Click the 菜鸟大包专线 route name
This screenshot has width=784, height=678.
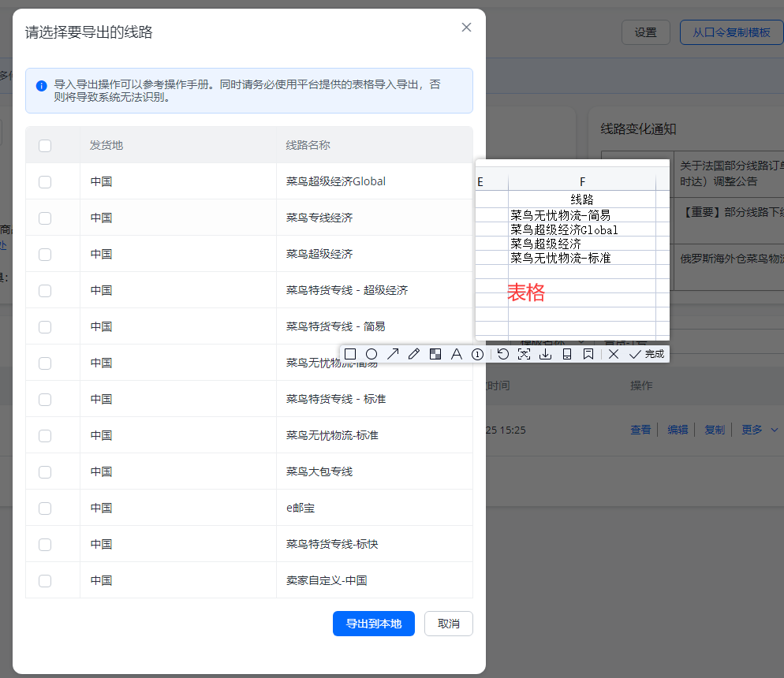tap(319, 471)
